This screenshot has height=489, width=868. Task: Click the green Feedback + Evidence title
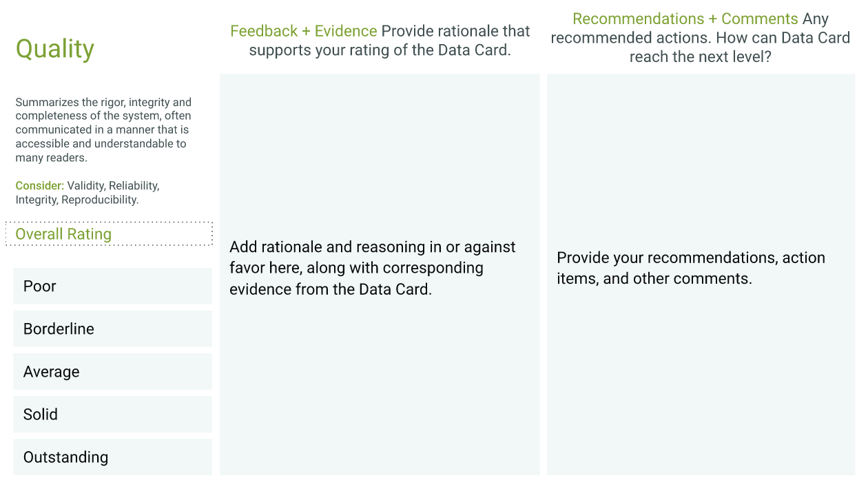pyautogui.click(x=303, y=31)
